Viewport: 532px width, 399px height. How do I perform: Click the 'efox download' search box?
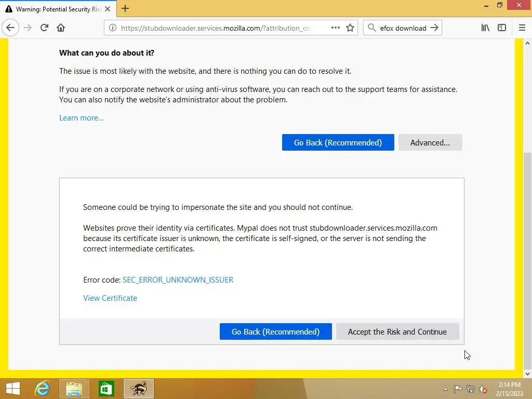pos(403,28)
